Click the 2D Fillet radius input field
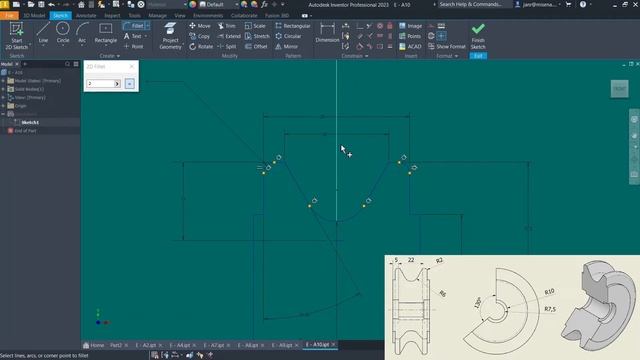640x360 pixels. coord(100,84)
